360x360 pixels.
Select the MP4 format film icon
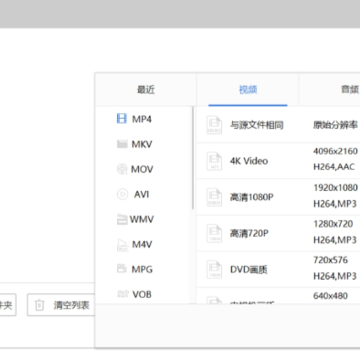click(122, 119)
